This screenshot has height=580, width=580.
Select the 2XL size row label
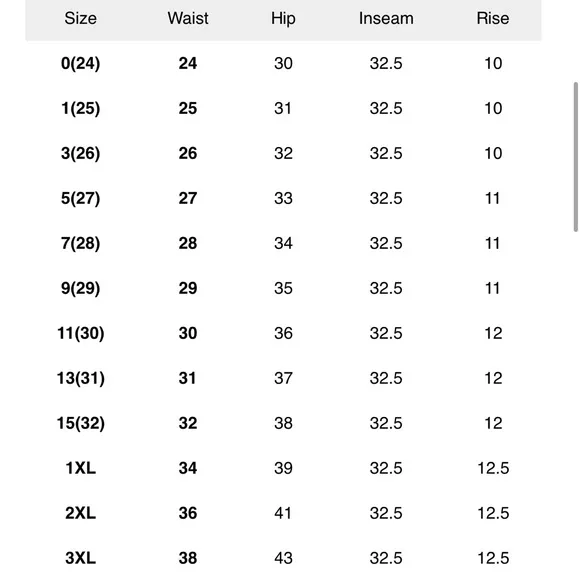pyautogui.click(x=81, y=513)
